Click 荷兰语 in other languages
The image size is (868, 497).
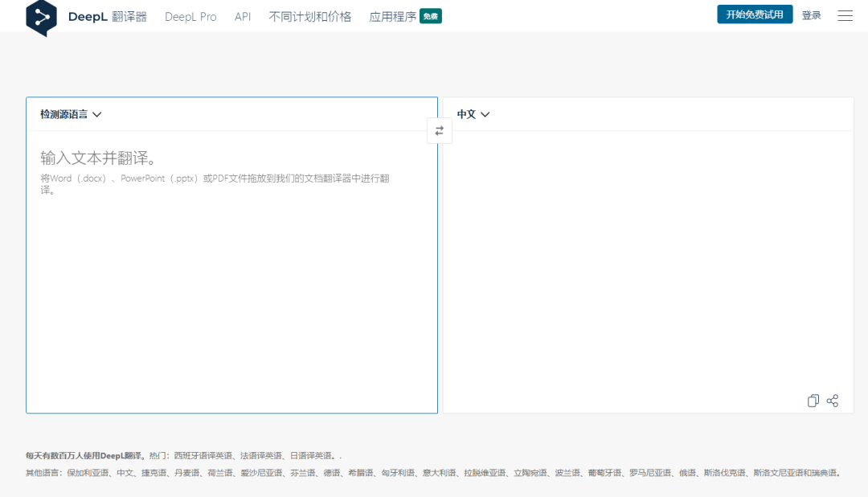(x=220, y=473)
